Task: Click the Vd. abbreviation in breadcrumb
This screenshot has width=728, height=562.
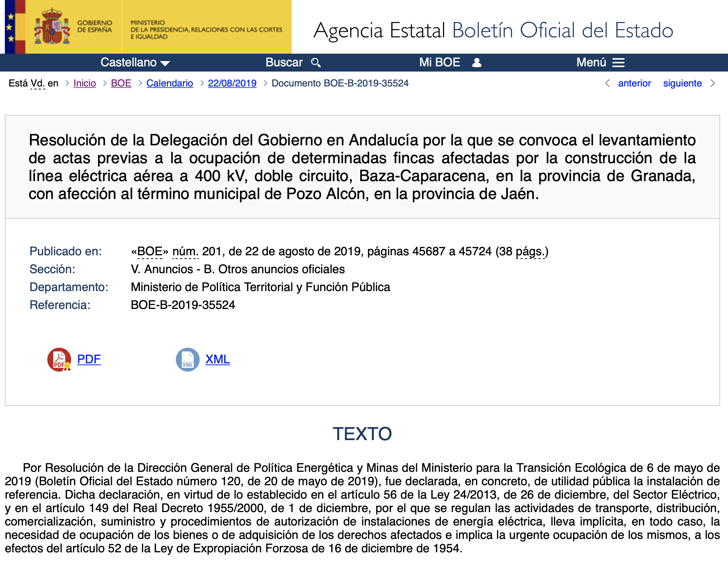Action: (38, 83)
